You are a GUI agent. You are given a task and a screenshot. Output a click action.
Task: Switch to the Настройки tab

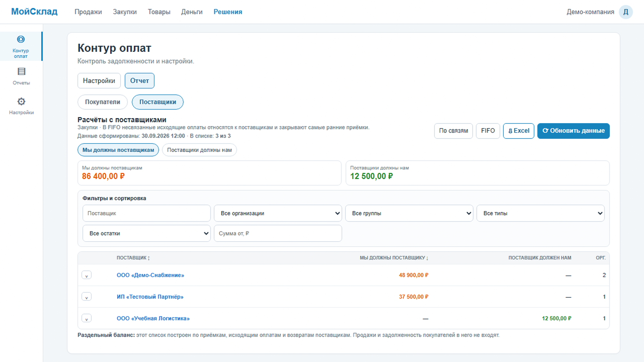(x=99, y=81)
